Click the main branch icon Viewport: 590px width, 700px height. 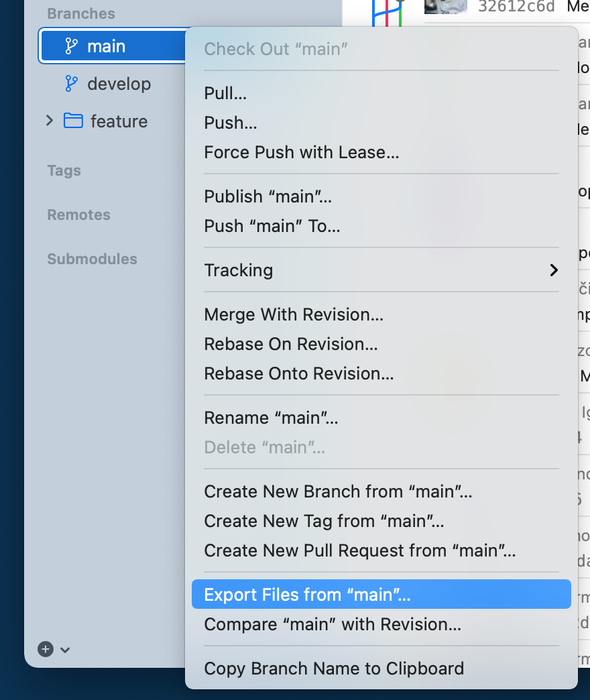point(71,46)
